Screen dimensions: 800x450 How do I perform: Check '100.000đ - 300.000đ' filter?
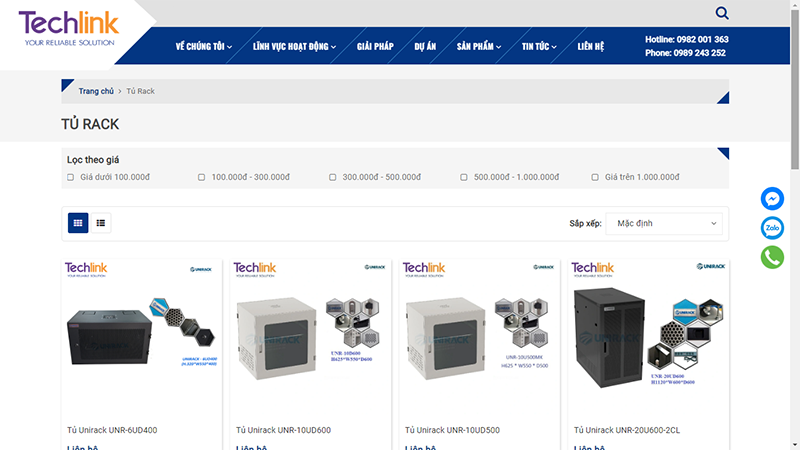pyautogui.click(x=202, y=177)
